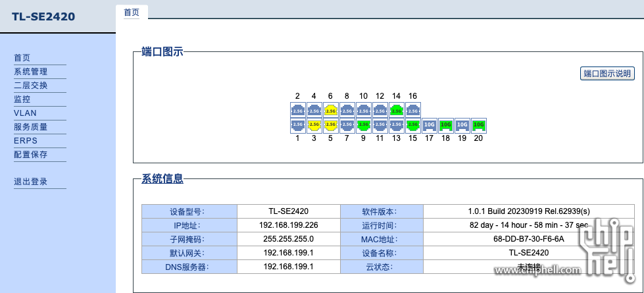
Task: Select port 8 icon
Action: pyautogui.click(x=347, y=110)
